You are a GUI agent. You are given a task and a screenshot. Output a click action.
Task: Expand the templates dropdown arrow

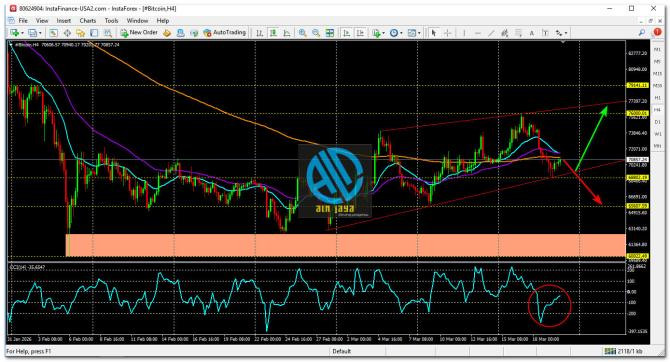tap(419, 33)
